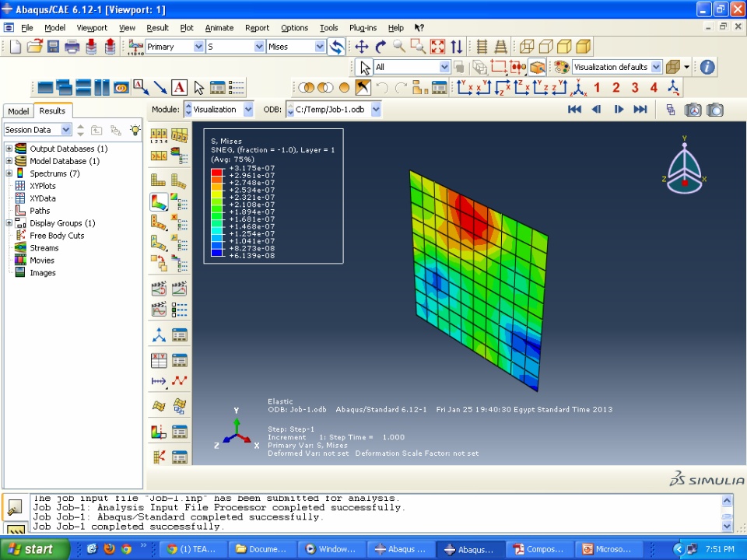Open the S output variable dropdown
The height and width of the screenshot is (560, 747).
coord(258,47)
